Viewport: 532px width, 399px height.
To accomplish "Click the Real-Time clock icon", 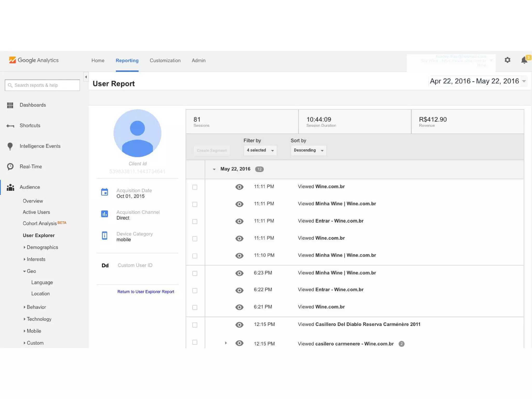I will coord(10,167).
